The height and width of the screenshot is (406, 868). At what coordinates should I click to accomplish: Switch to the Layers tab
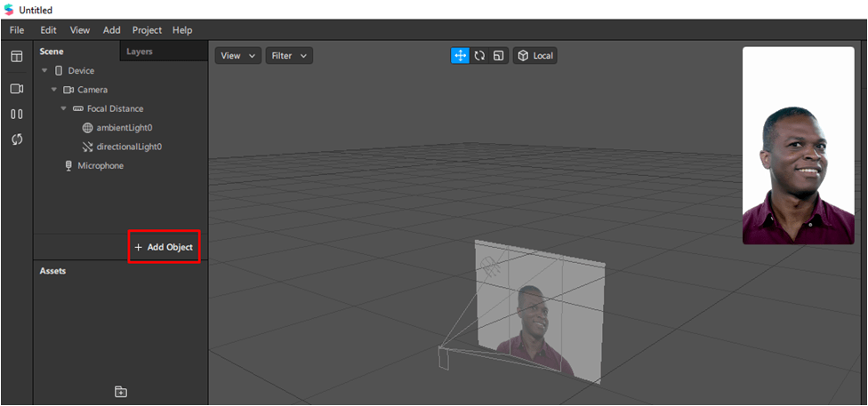click(x=140, y=52)
